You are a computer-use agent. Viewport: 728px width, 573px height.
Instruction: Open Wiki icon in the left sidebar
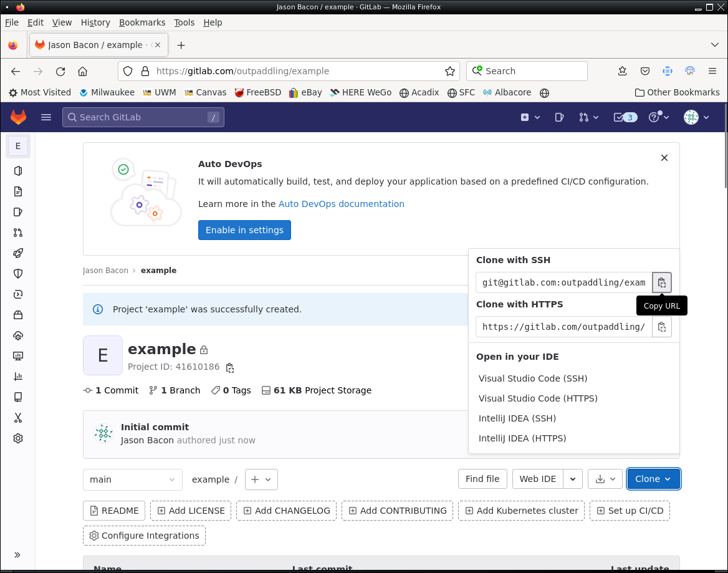point(18,397)
